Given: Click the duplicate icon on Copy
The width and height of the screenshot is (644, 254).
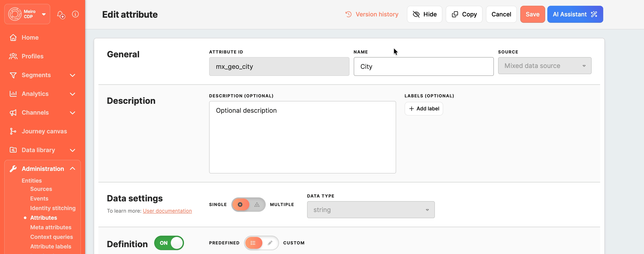Looking at the screenshot, I should click(455, 14).
